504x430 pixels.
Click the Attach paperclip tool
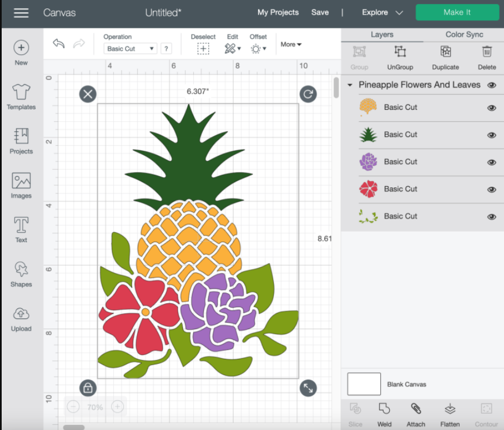point(416,409)
